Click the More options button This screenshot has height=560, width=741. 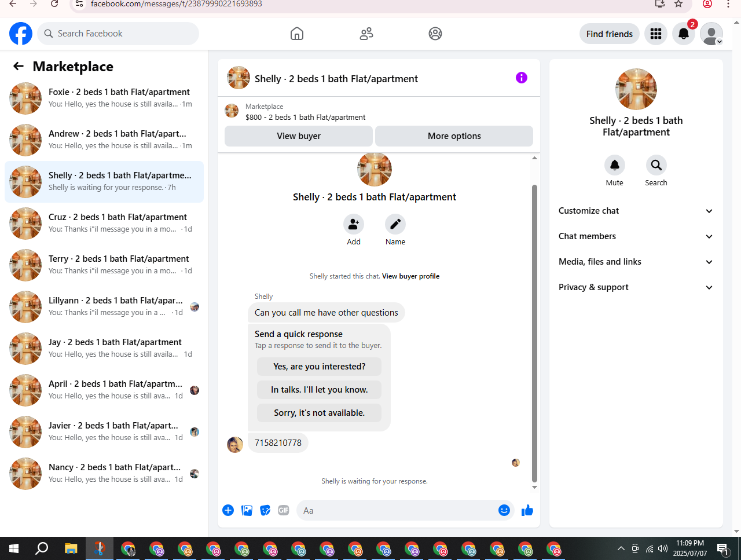click(x=454, y=136)
